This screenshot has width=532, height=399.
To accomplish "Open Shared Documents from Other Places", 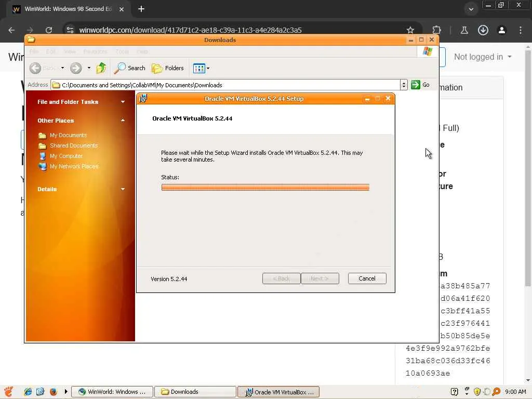I will pos(74,145).
